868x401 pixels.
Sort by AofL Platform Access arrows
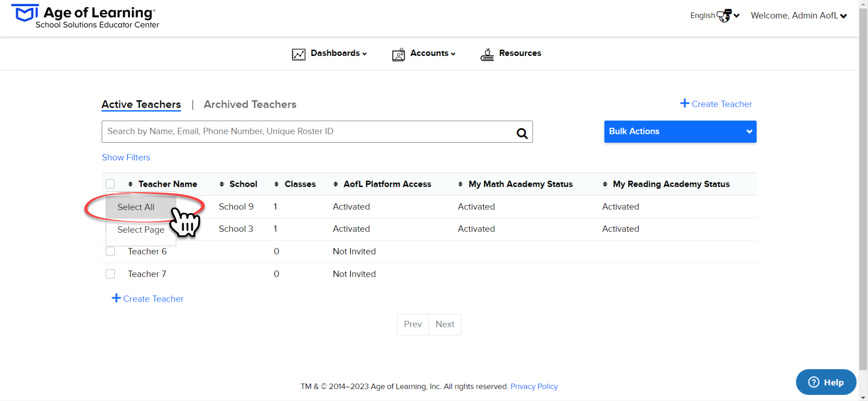(x=336, y=184)
